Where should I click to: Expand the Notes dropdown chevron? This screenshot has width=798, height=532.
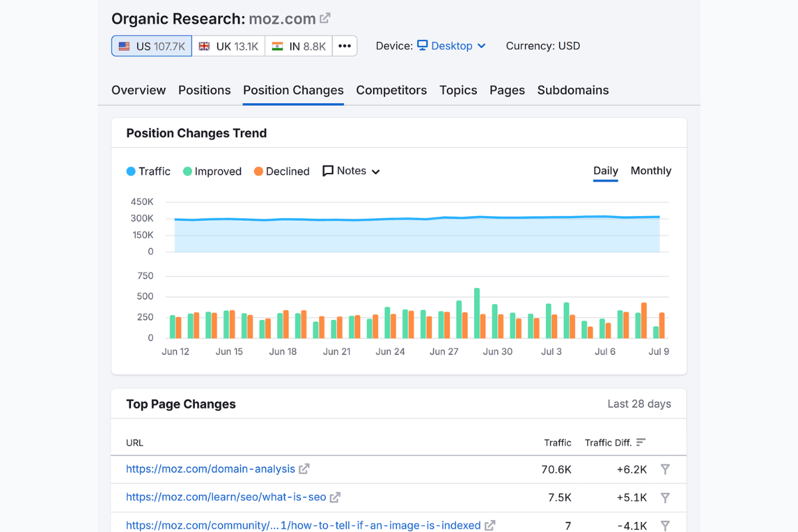377,171
